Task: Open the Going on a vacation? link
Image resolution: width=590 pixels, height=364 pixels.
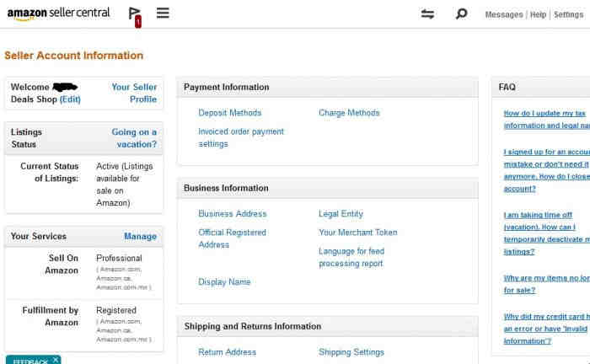Action: [134, 138]
